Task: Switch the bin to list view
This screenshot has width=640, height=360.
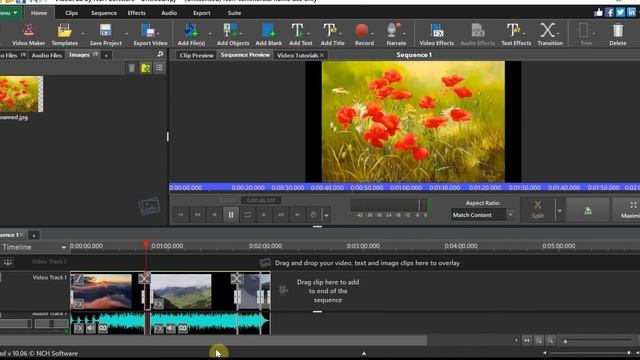Action: 159,68
